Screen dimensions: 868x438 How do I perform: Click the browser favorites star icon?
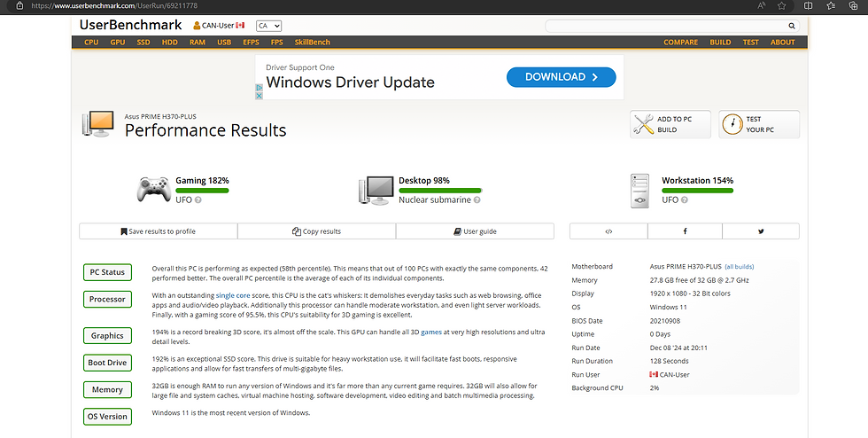click(x=781, y=5)
